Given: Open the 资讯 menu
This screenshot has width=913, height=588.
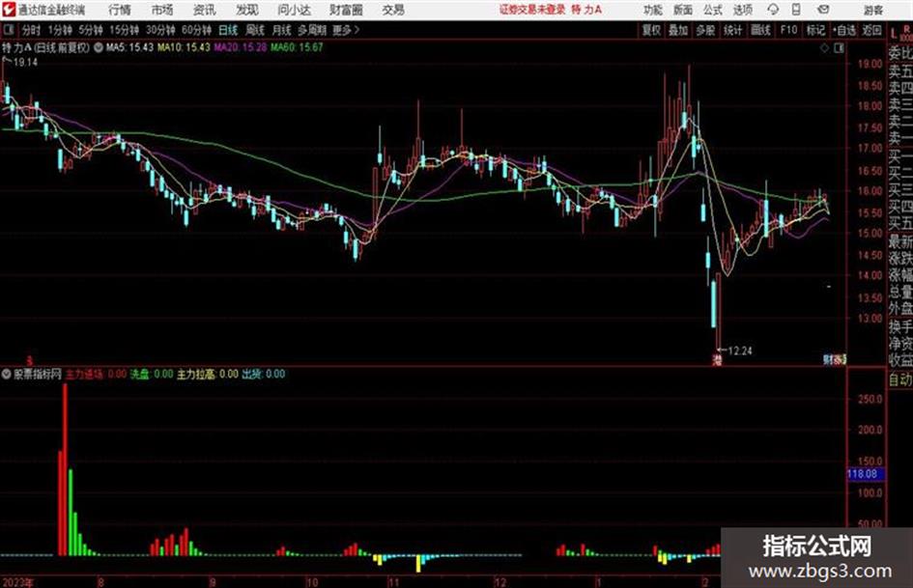Looking at the screenshot, I should click(205, 10).
